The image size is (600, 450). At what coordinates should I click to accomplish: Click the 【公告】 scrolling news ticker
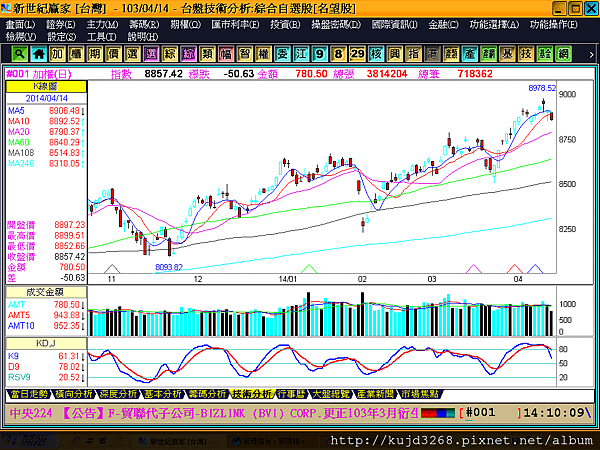pyautogui.click(x=214, y=413)
